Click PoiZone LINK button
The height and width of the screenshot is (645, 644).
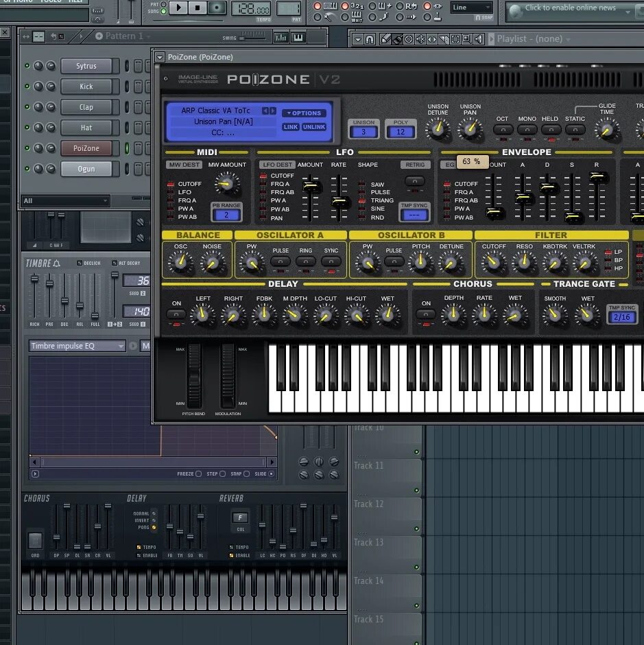(291, 127)
